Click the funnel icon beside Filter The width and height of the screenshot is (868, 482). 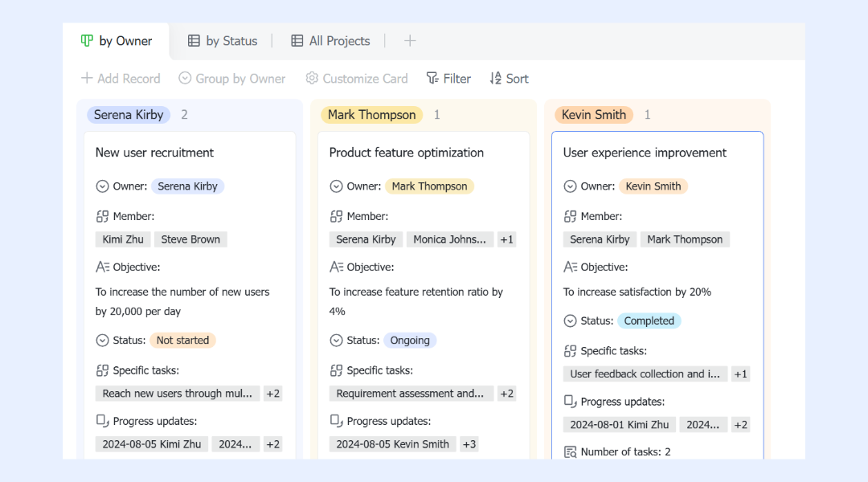(432, 78)
